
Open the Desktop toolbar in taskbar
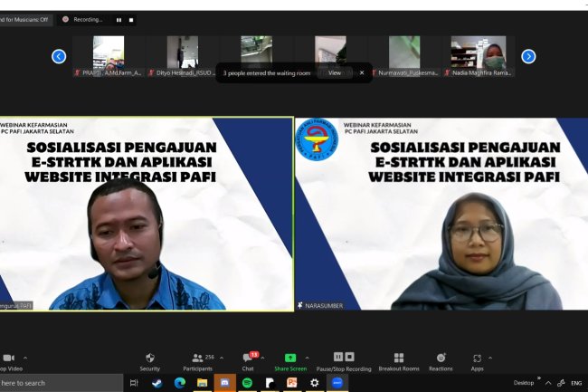(x=524, y=383)
